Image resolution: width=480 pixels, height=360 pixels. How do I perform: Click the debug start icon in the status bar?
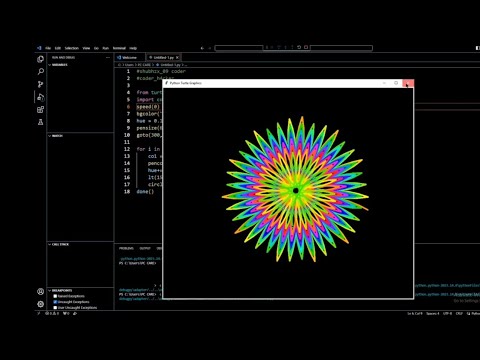click(75, 313)
